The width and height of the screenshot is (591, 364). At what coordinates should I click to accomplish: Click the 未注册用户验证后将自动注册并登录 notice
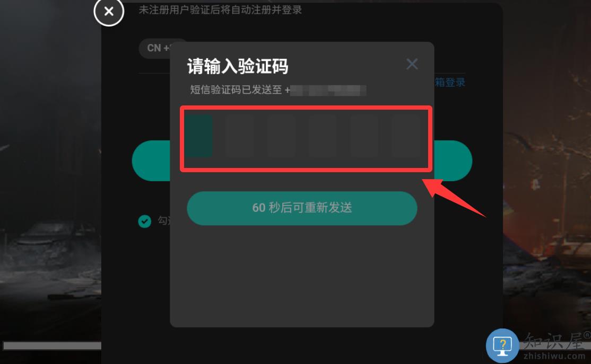click(220, 10)
